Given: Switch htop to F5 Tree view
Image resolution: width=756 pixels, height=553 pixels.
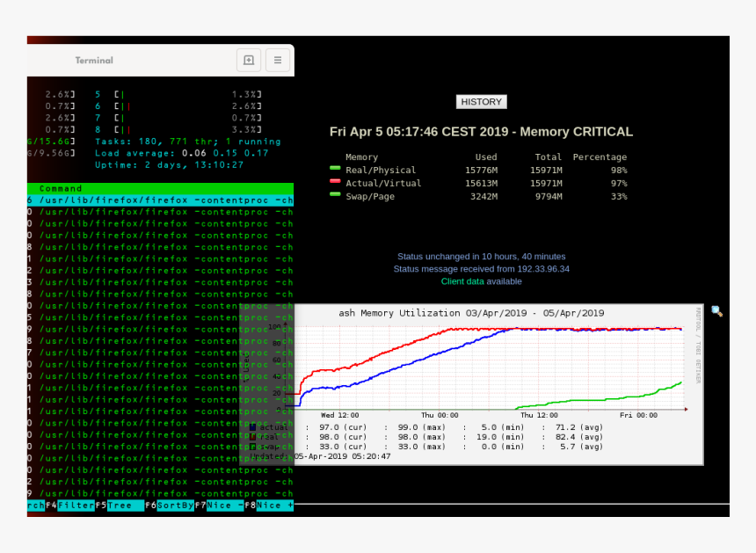Looking at the screenshot, I should click(120, 506).
